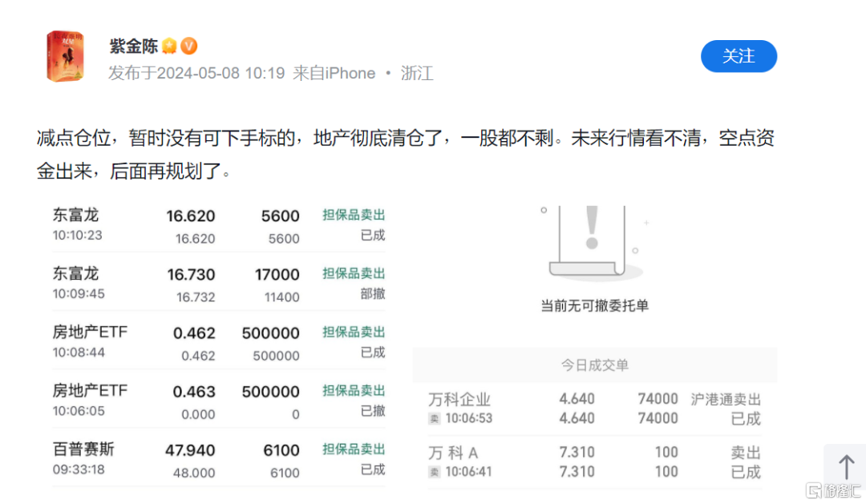Select the 百普赛斯 09:33:18 order row

219,460
